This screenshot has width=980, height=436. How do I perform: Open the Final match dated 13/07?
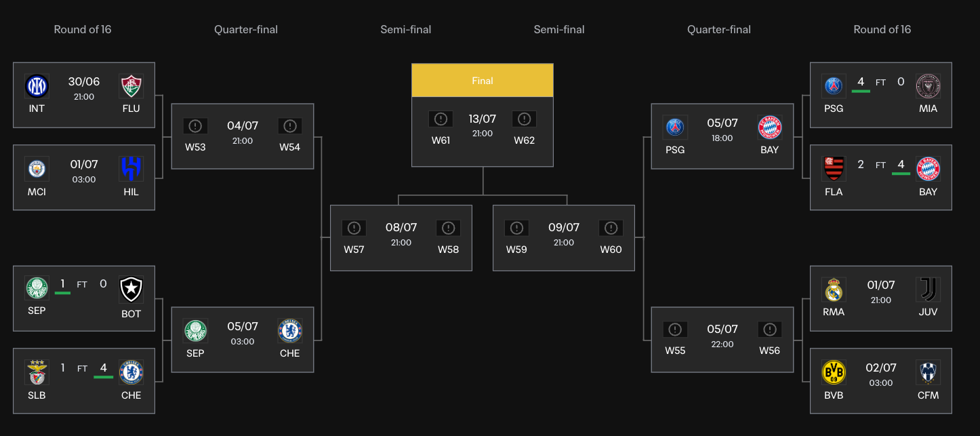click(483, 132)
